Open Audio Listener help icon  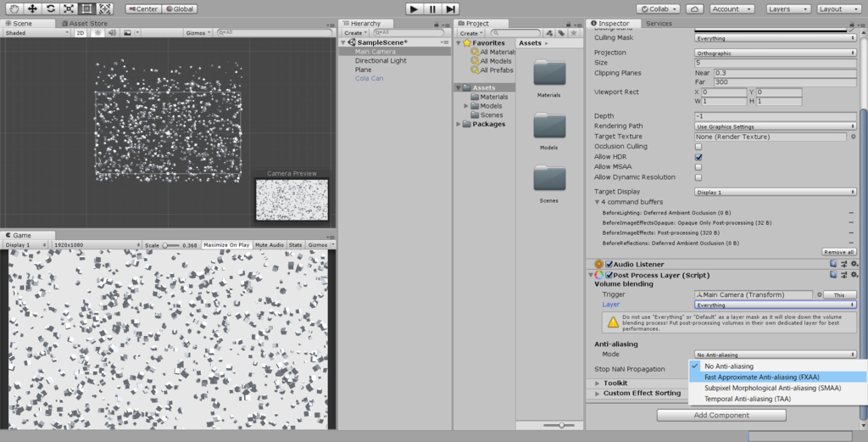833,264
